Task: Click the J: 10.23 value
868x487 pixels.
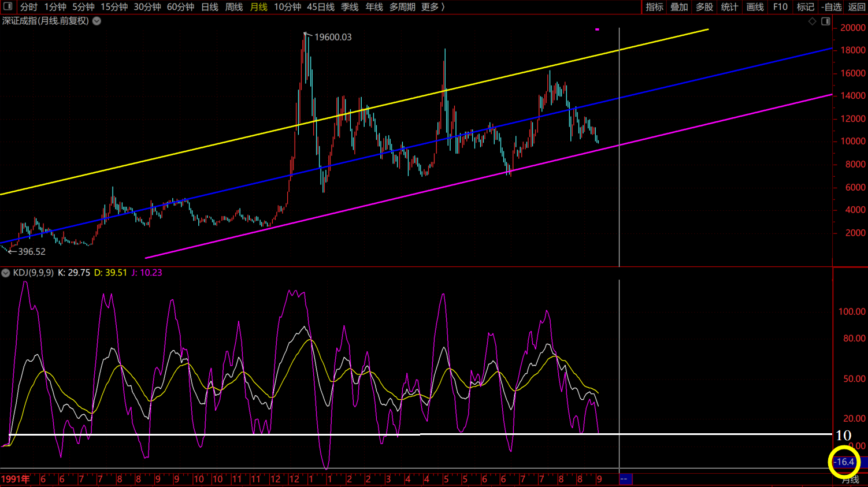Action: point(147,273)
